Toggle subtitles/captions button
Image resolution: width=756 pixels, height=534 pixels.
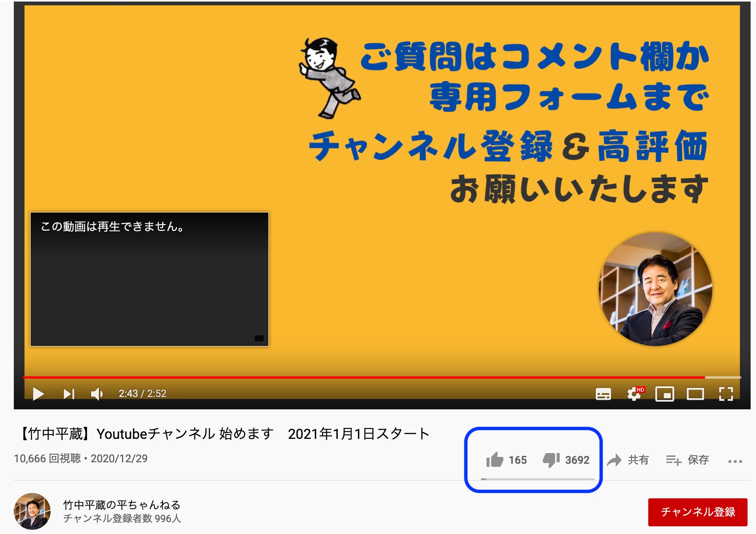point(603,394)
